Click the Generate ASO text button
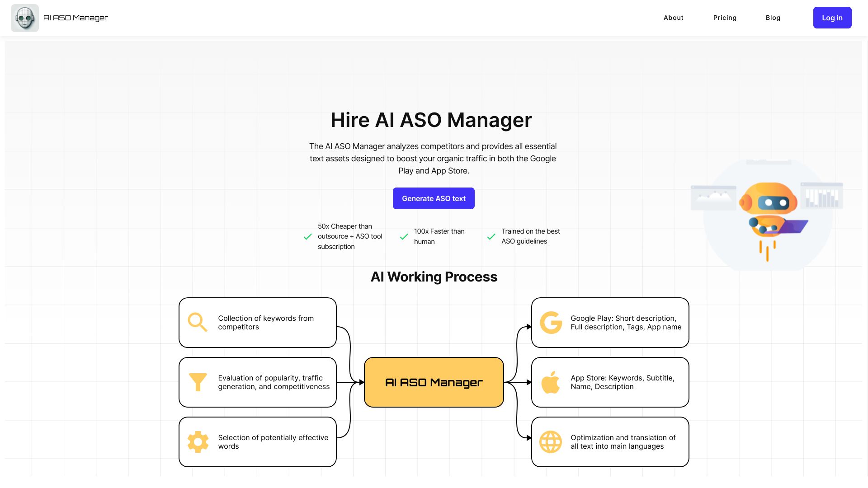Viewport: 868px width, 488px height. tap(434, 198)
